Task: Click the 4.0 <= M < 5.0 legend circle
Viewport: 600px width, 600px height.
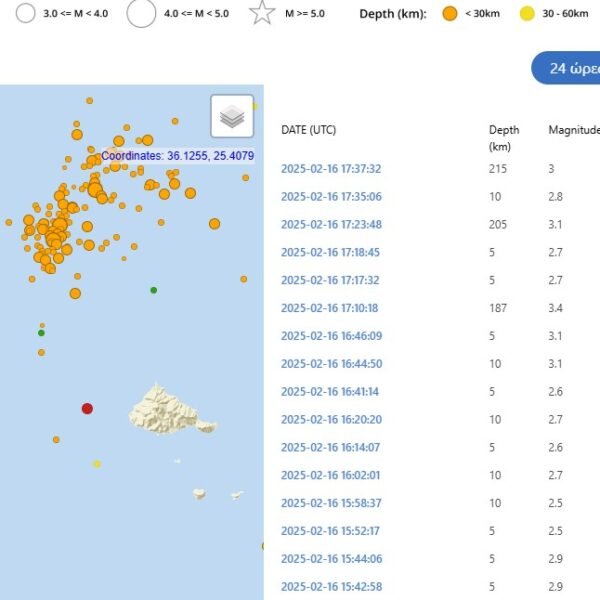Action: [141, 14]
